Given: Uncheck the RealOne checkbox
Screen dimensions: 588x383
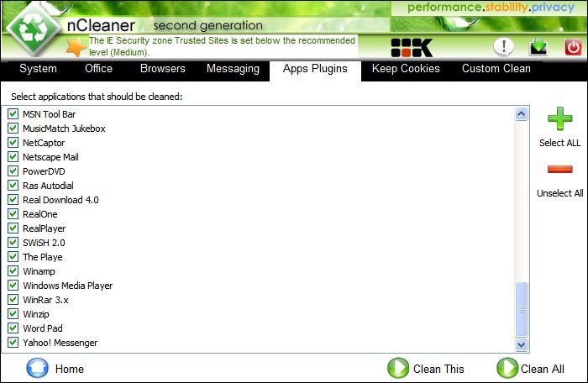Looking at the screenshot, I should pyautogui.click(x=13, y=213).
